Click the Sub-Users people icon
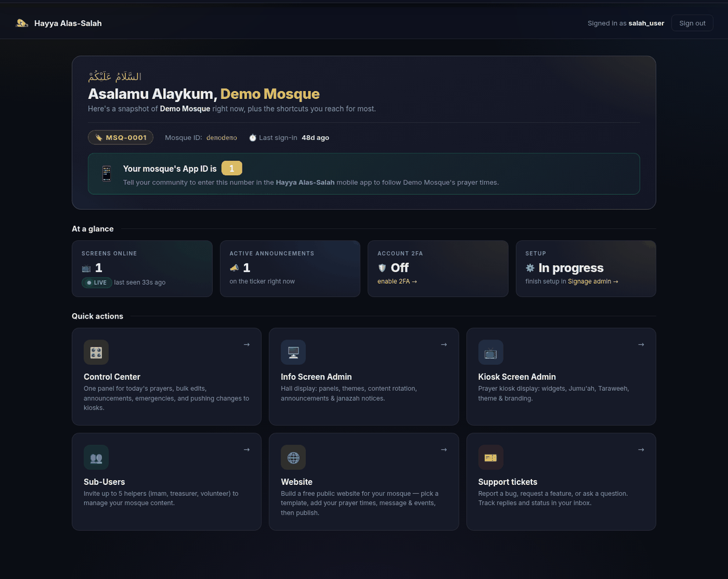 tap(96, 457)
